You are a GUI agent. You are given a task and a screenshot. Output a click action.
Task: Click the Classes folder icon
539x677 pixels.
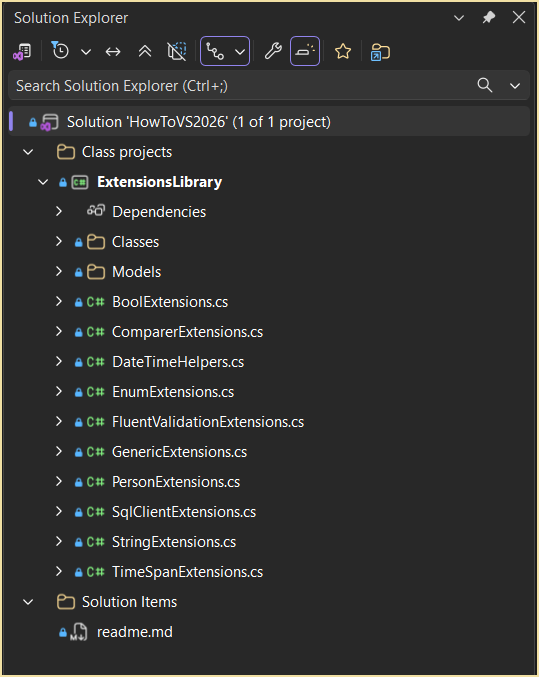tap(96, 242)
